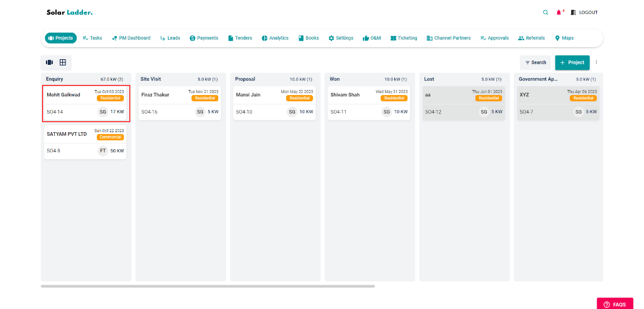
Task: Click FT assignee avatar on SATYAM card
Action: pyautogui.click(x=103, y=151)
